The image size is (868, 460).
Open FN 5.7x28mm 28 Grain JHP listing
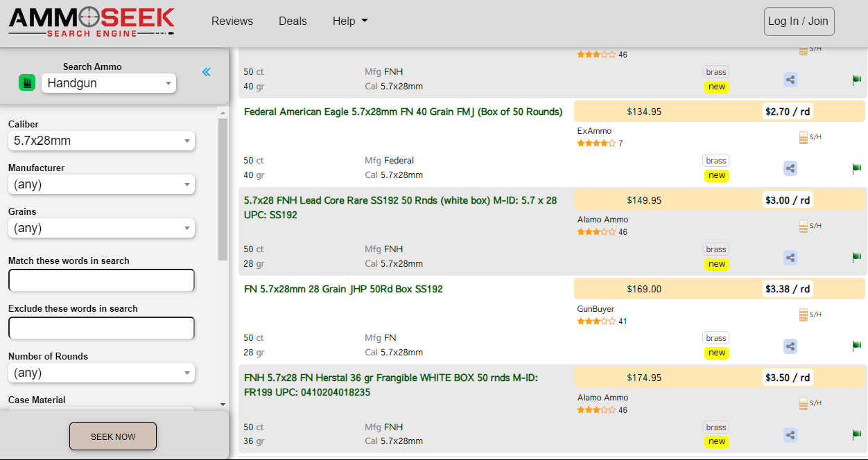(x=343, y=289)
